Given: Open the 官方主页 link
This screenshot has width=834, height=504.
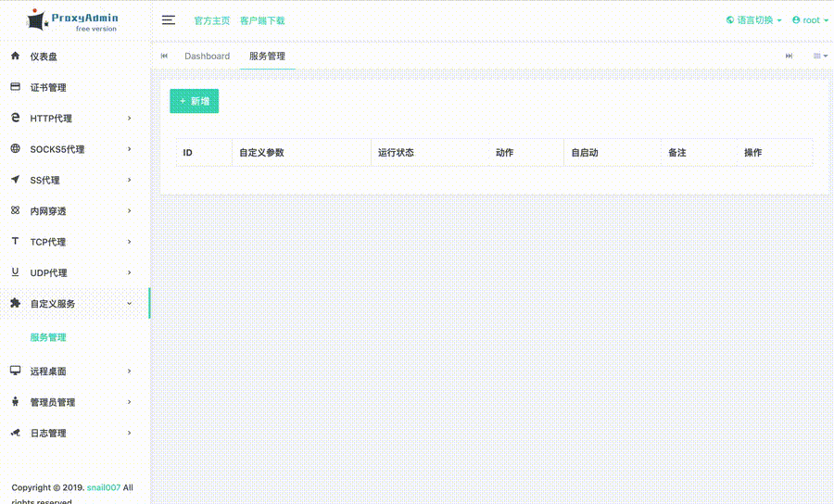Looking at the screenshot, I should click(x=211, y=20).
